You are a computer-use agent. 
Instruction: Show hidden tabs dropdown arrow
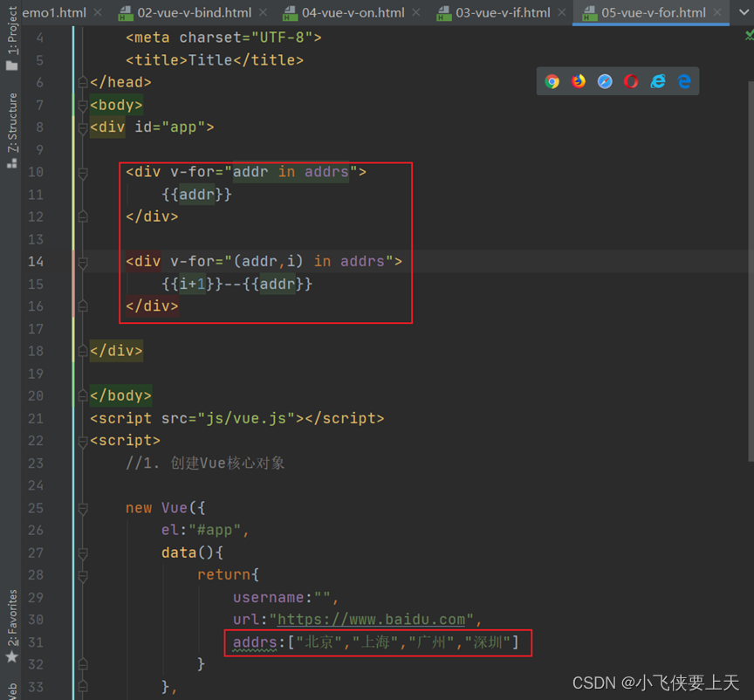[x=744, y=12]
